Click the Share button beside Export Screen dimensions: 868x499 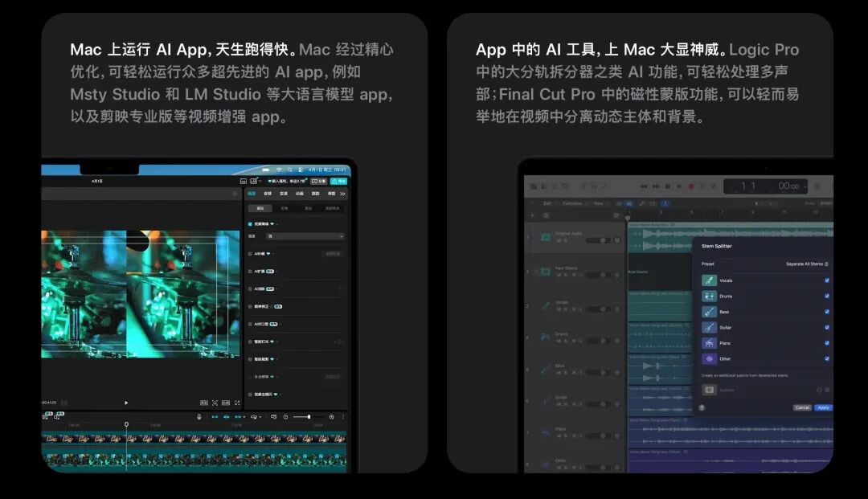(x=319, y=181)
